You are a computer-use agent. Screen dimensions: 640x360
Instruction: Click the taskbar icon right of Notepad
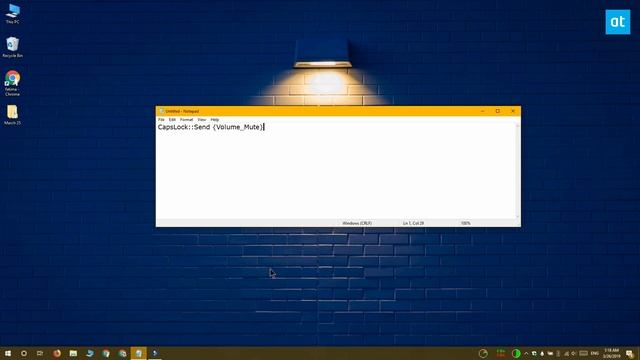coord(155,353)
